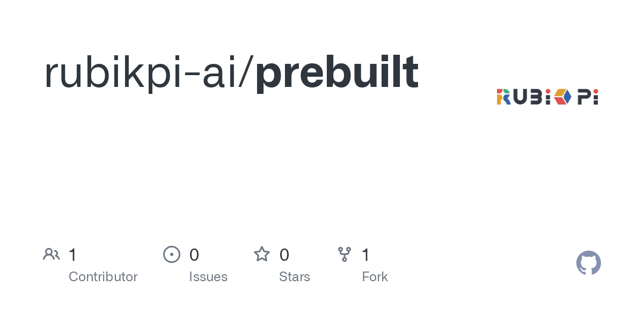Click the slash between organization and repository

pyautogui.click(x=244, y=72)
